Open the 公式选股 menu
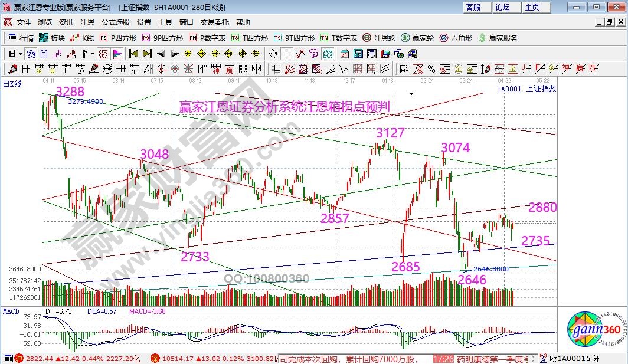Screen dimensions: 628x364 [116, 22]
